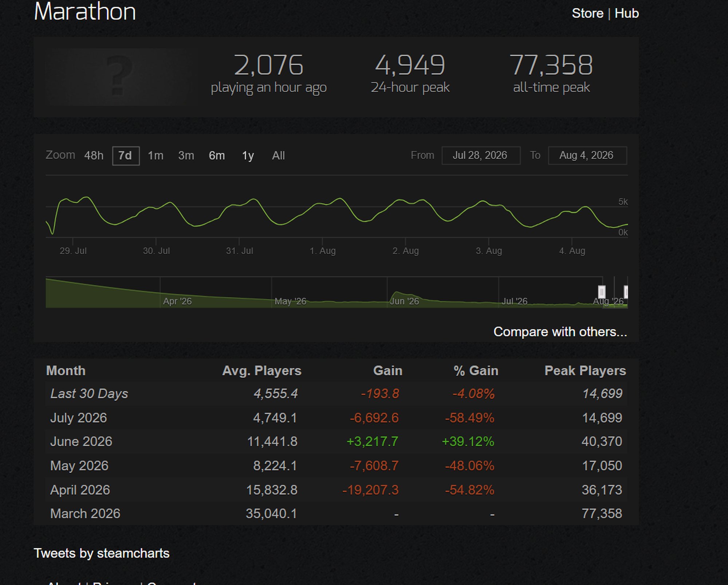Viewport: 728px width, 585px height.
Task: Open the Store link
Action: (x=587, y=13)
